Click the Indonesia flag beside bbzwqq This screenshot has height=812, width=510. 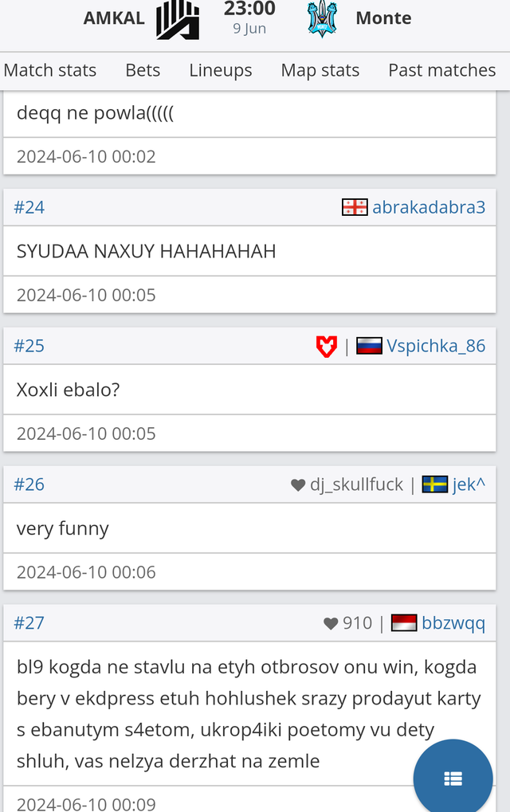point(404,623)
